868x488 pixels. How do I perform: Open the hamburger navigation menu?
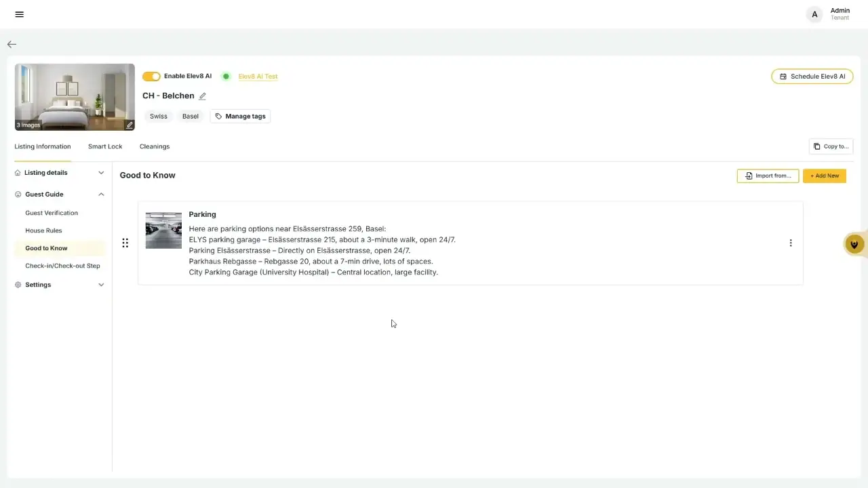click(x=19, y=14)
